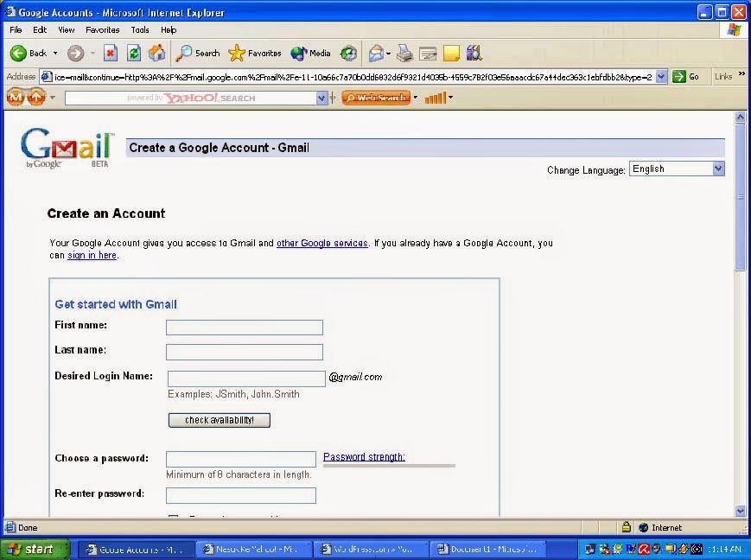This screenshot has height=560, width=751.
Task: Click the yellow note Discuss icon
Action: (x=451, y=54)
